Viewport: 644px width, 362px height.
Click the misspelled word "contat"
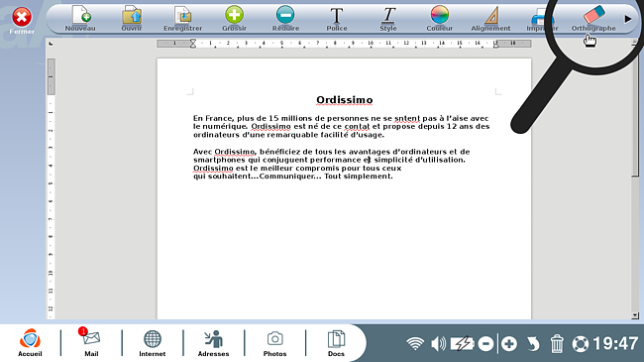click(x=357, y=126)
